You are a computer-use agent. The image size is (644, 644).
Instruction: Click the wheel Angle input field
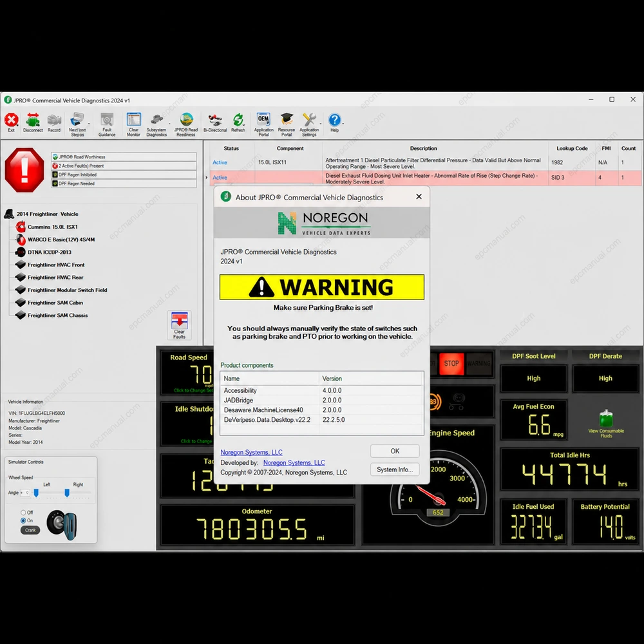tap(25, 493)
